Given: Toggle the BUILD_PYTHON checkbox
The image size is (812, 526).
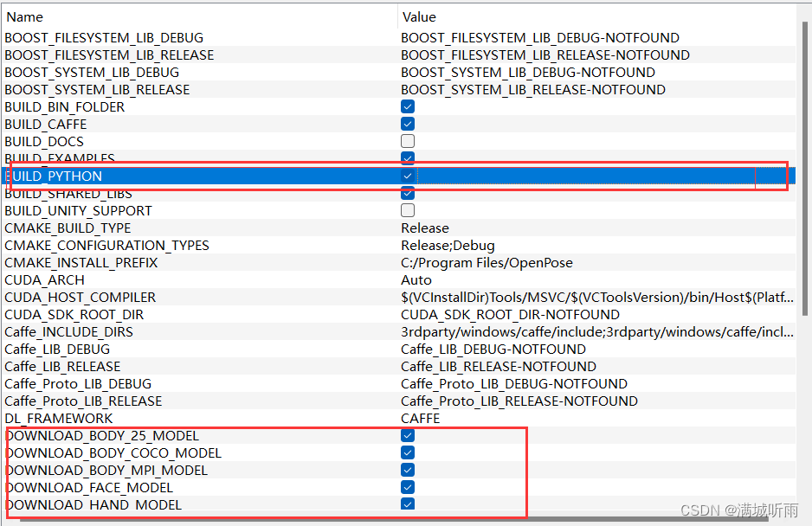Looking at the screenshot, I should pyautogui.click(x=407, y=175).
